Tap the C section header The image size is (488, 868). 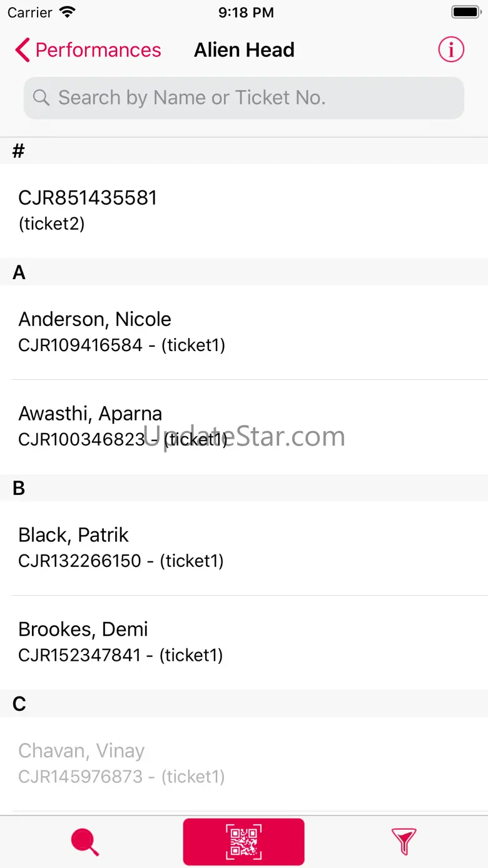click(19, 704)
